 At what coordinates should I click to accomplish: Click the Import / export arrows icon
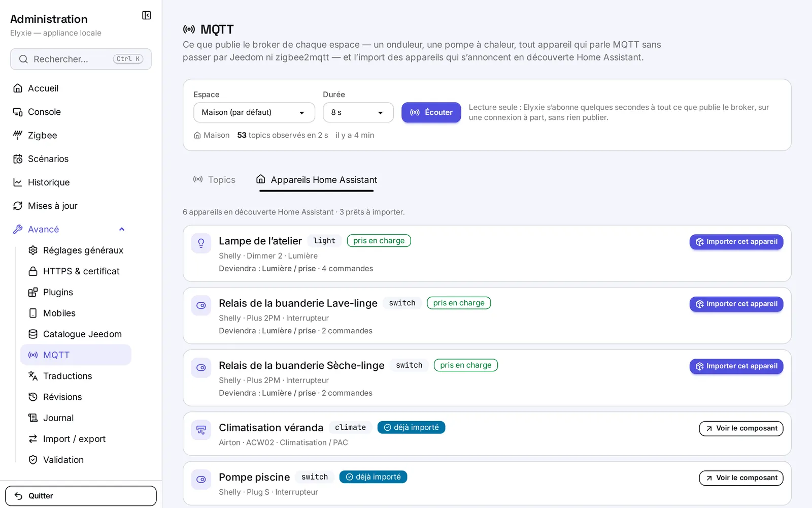(33, 438)
